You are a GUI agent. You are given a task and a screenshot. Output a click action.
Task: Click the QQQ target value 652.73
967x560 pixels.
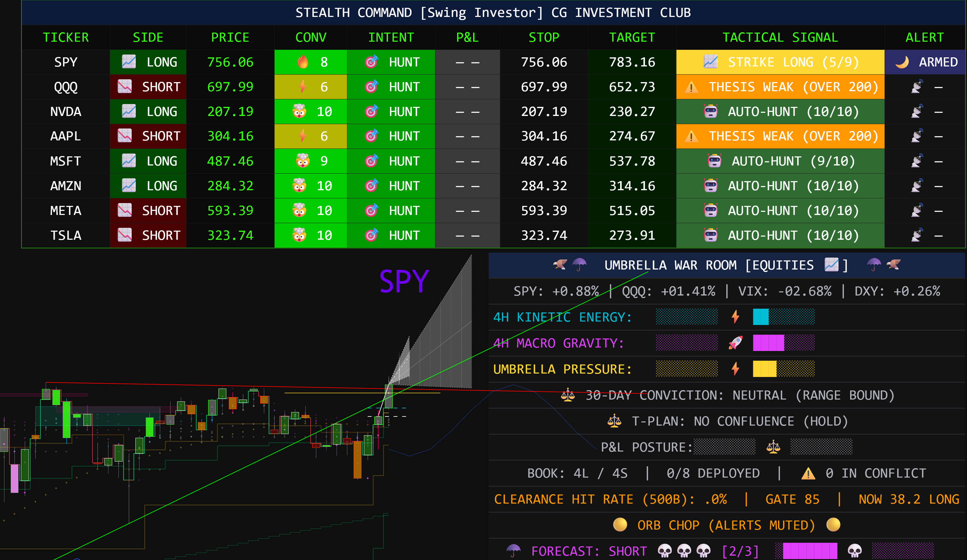(x=632, y=87)
